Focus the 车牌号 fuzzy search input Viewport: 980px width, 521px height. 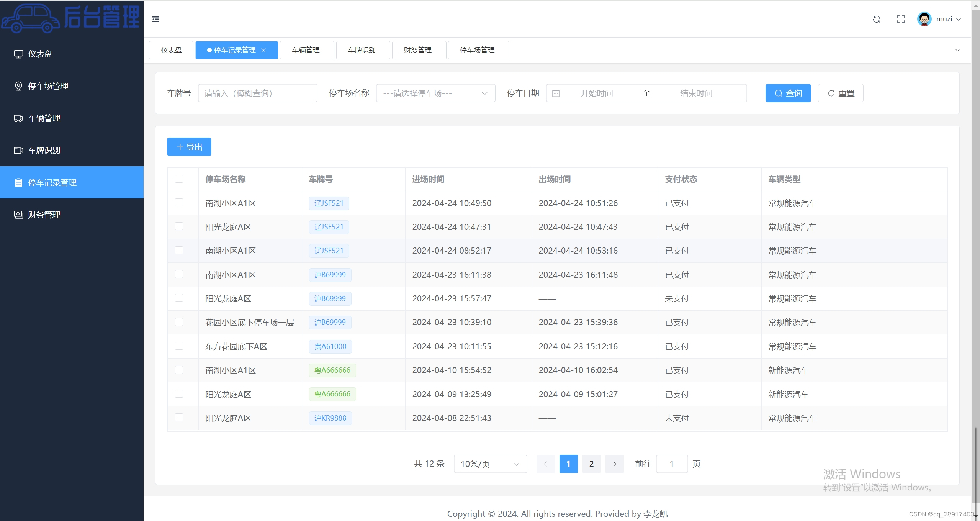(257, 93)
